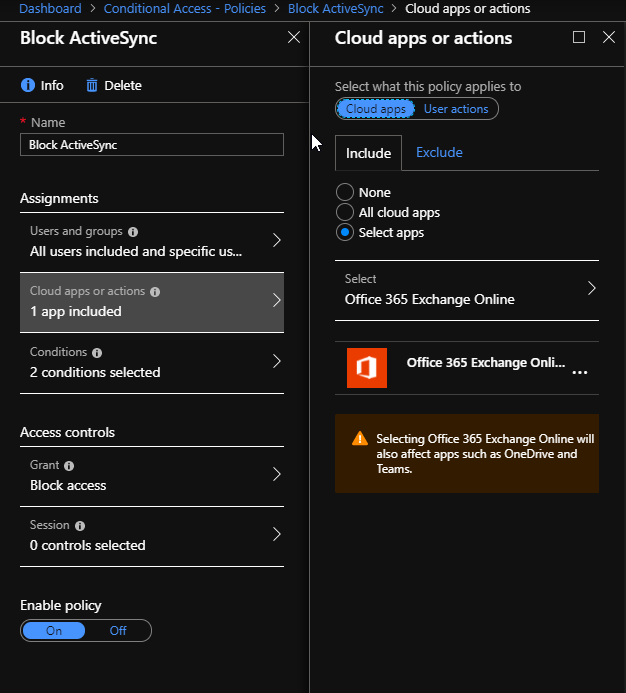Click the Select what this policy applies to label
Image resolution: width=626 pixels, height=693 pixels.
(x=428, y=87)
